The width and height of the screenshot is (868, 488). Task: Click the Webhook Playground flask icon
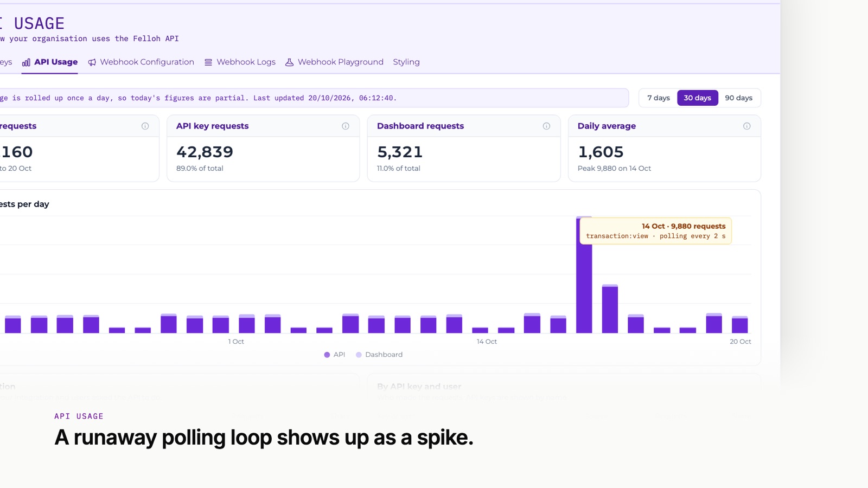(289, 62)
